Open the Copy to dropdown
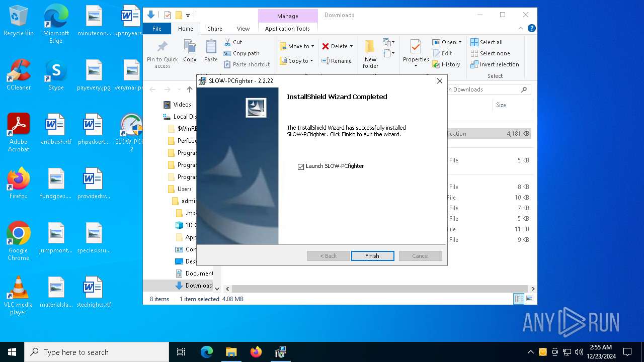The image size is (644, 362). (x=297, y=61)
